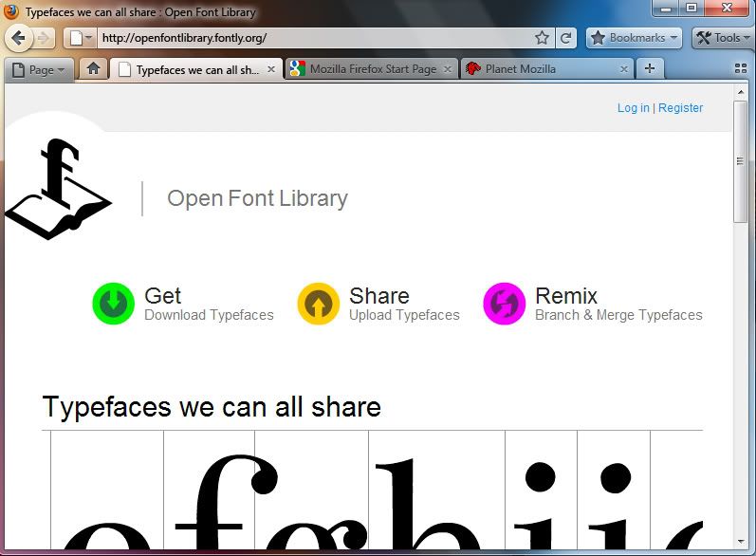Click the Planet Mozilla tab favicon

click(473, 69)
